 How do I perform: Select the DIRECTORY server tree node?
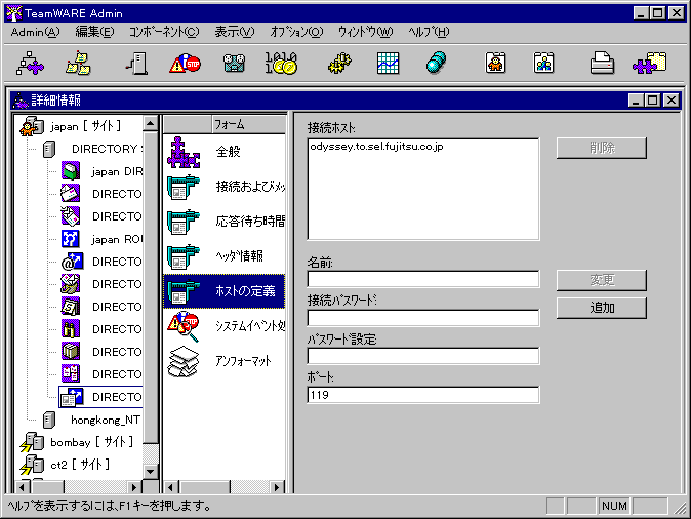pos(108,149)
